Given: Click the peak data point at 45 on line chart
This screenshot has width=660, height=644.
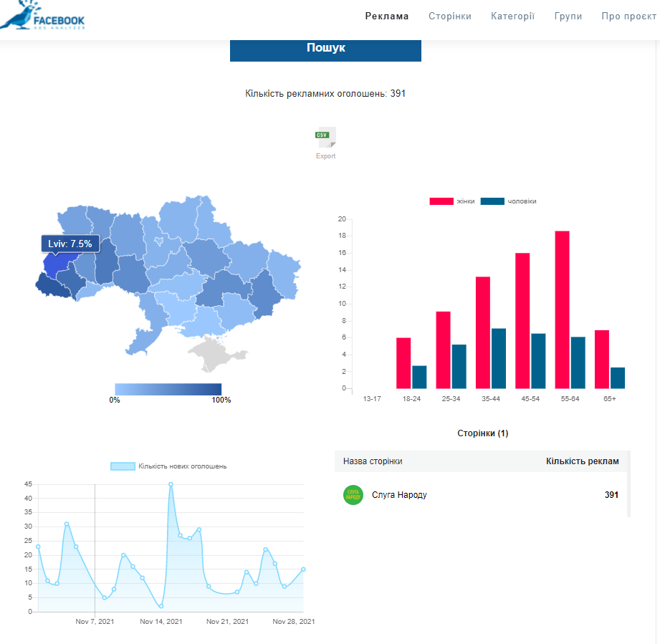Looking at the screenshot, I should pyautogui.click(x=171, y=484).
